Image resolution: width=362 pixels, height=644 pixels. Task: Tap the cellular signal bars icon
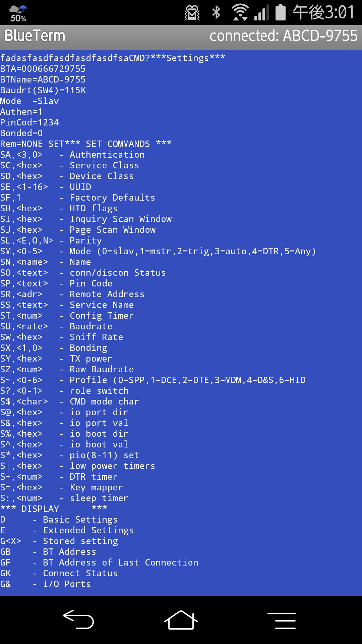(262, 13)
